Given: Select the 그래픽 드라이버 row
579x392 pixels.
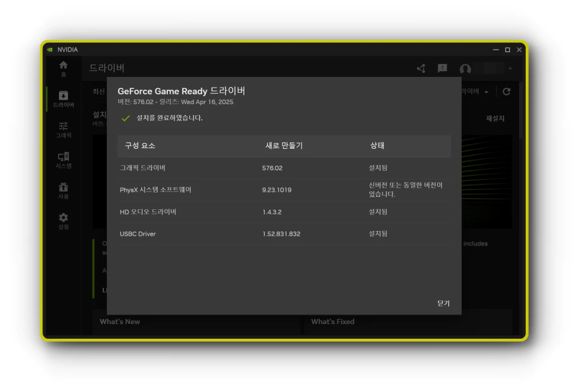Looking at the screenshot, I should [x=284, y=168].
